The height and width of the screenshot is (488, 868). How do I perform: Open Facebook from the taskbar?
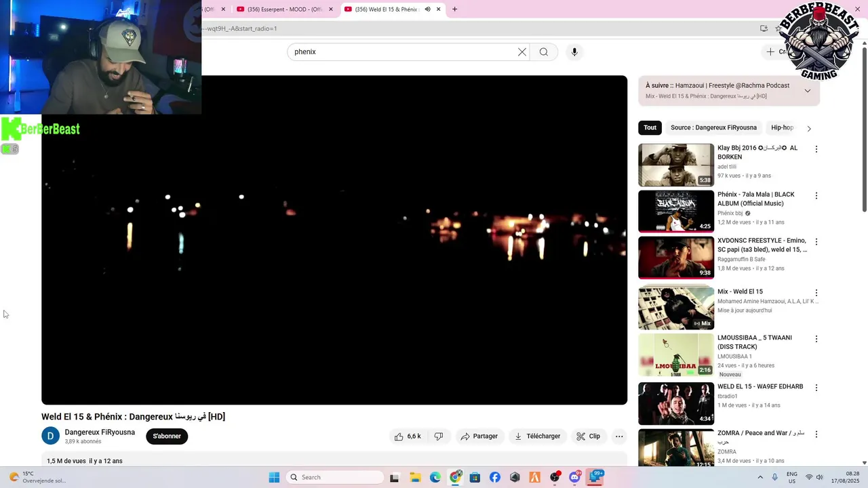[x=495, y=477]
